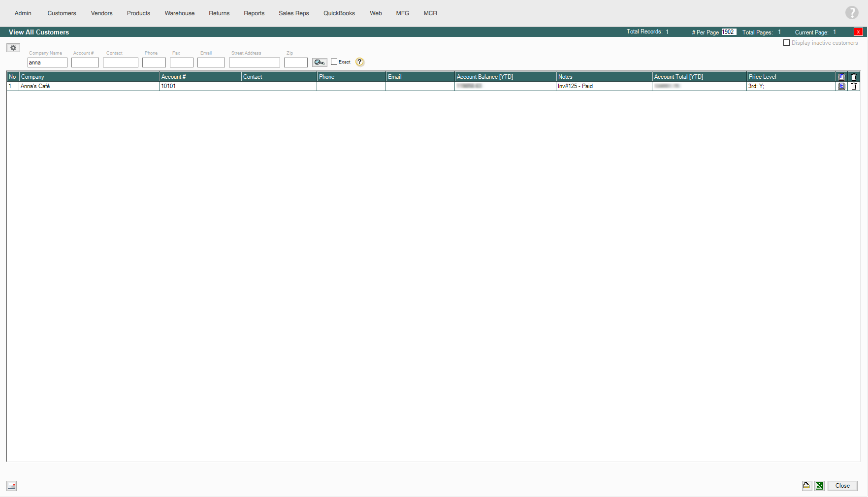Check Display inactive customers
This screenshot has width=868, height=497.
pyautogui.click(x=786, y=43)
